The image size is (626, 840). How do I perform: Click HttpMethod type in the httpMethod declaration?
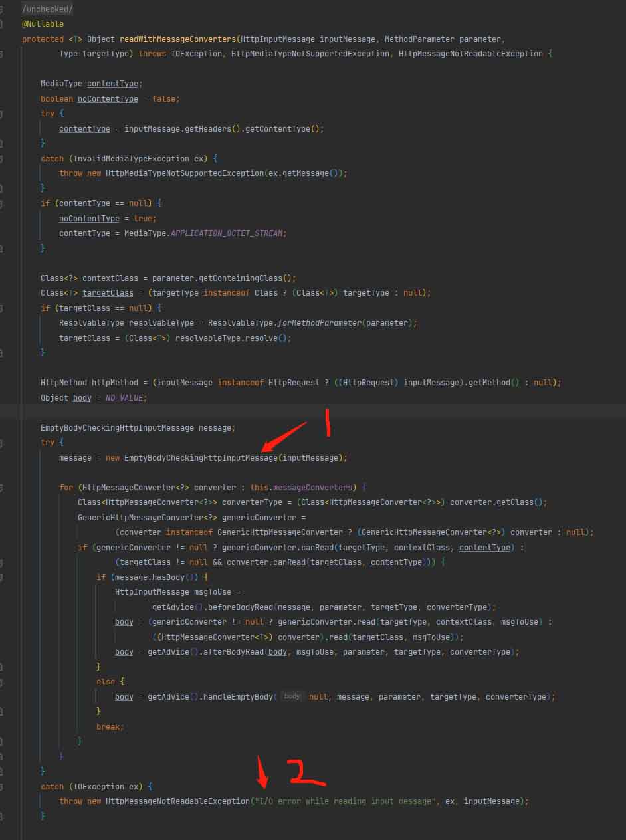click(x=64, y=383)
